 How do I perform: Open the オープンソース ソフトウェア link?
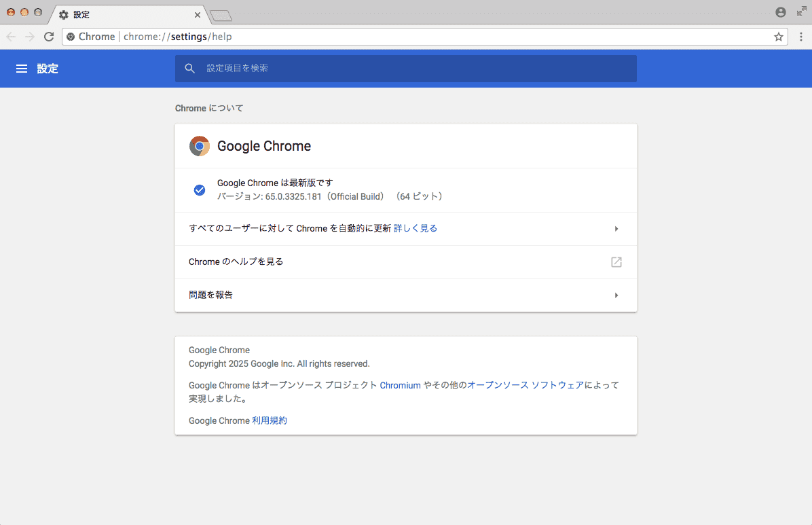pos(525,385)
